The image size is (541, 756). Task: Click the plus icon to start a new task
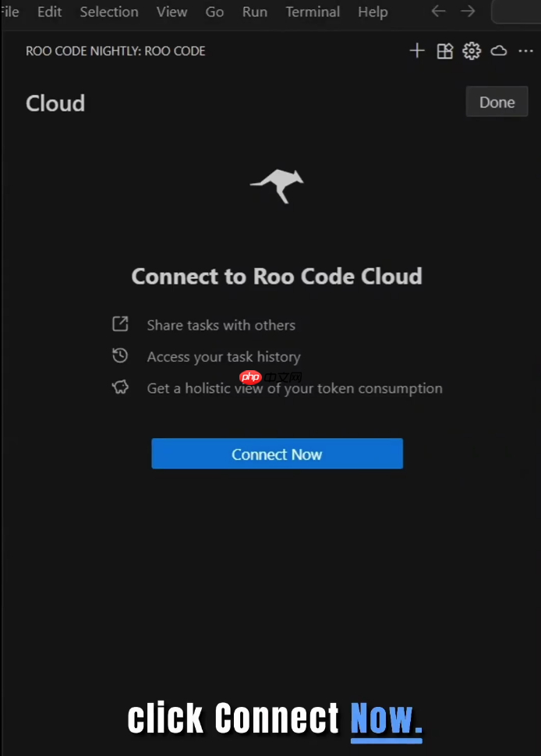417,51
